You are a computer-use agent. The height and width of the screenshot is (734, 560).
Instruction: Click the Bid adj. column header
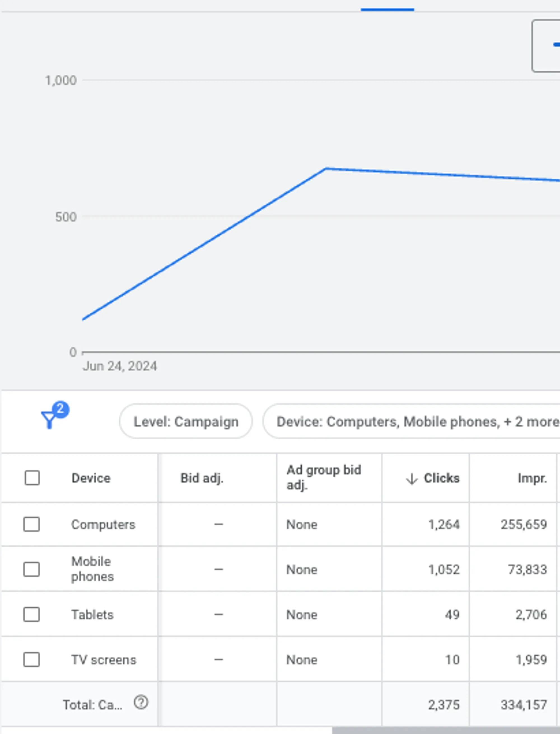[x=202, y=478]
